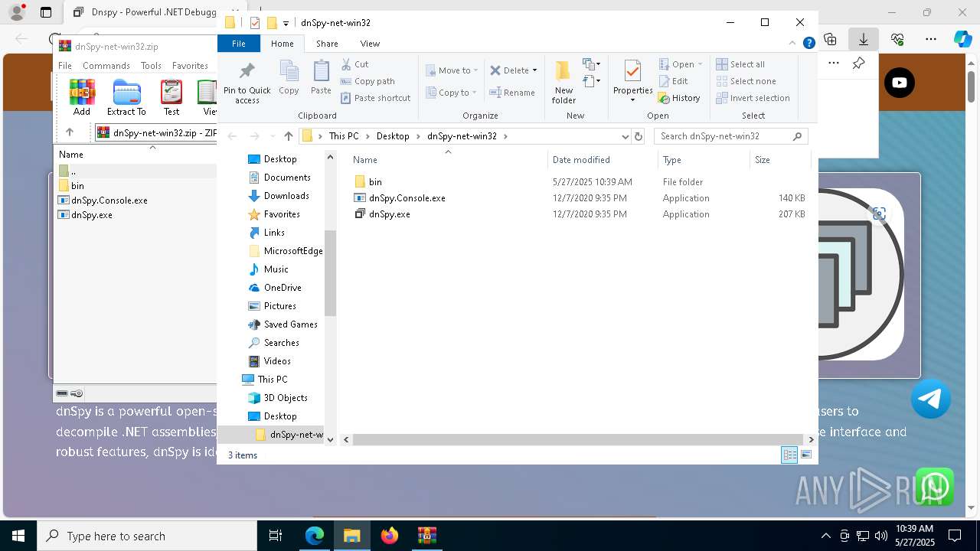The height and width of the screenshot is (551, 980).
Task: Click the Edit ribbon button
Action: (673, 81)
